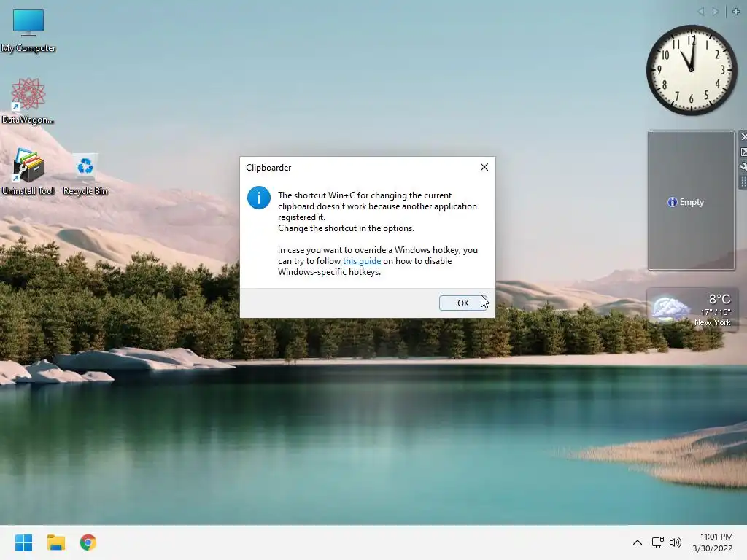Open network status tray icon
Image resolution: width=747 pixels, height=560 pixels.
[658, 542]
